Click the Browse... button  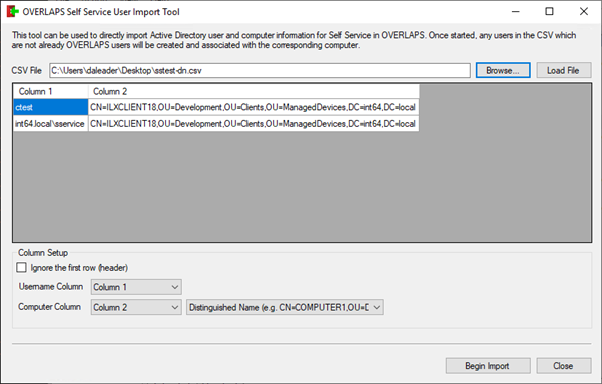point(503,70)
